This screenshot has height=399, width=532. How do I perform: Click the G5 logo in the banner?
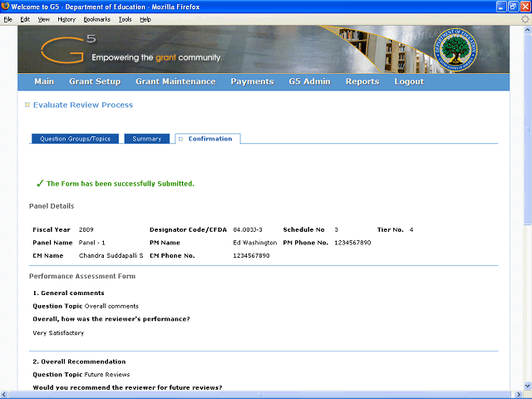click(x=68, y=49)
